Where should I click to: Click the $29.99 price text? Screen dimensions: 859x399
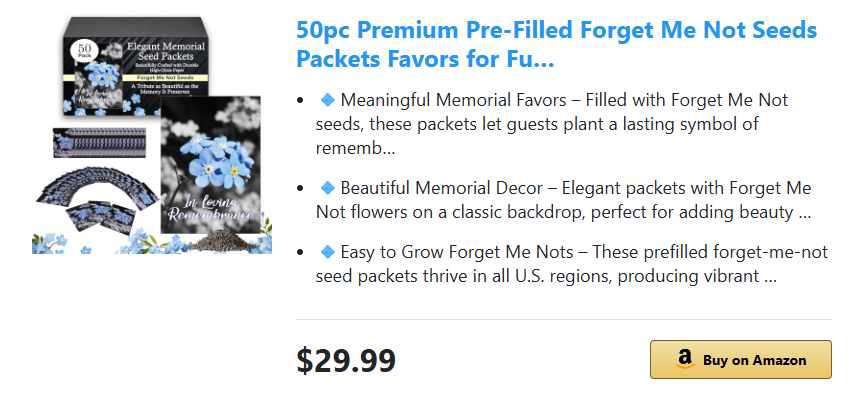point(346,361)
